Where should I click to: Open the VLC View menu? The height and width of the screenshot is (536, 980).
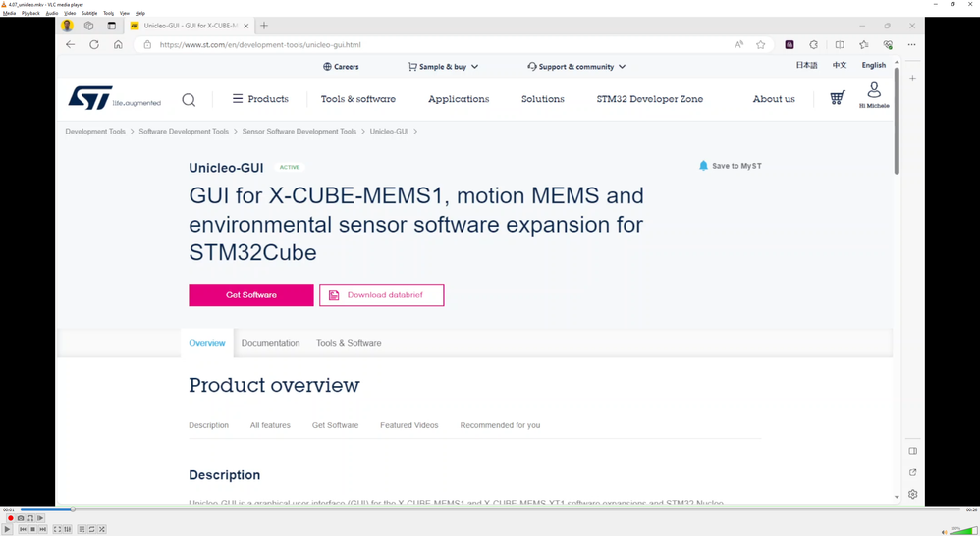point(125,13)
